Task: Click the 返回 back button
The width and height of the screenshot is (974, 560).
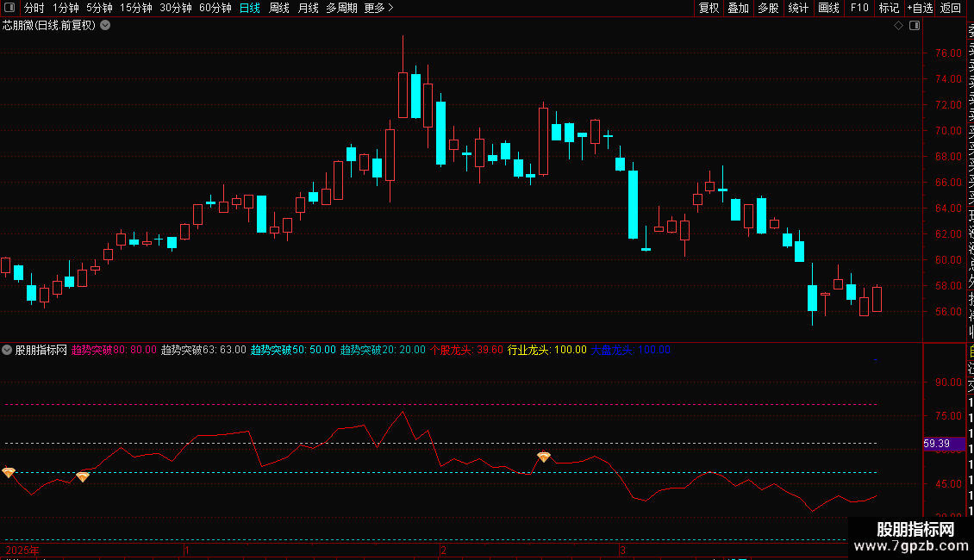Action: (951, 8)
